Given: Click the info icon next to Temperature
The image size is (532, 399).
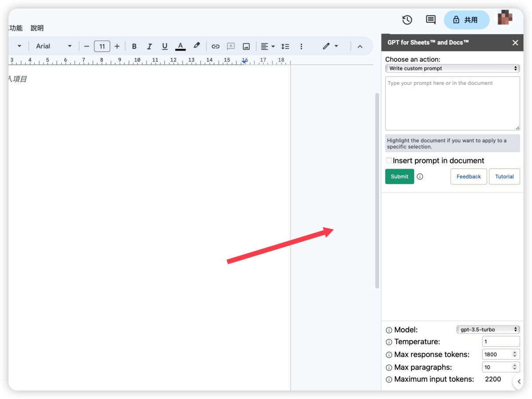Looking at the screenshot, I should point(389,342).
